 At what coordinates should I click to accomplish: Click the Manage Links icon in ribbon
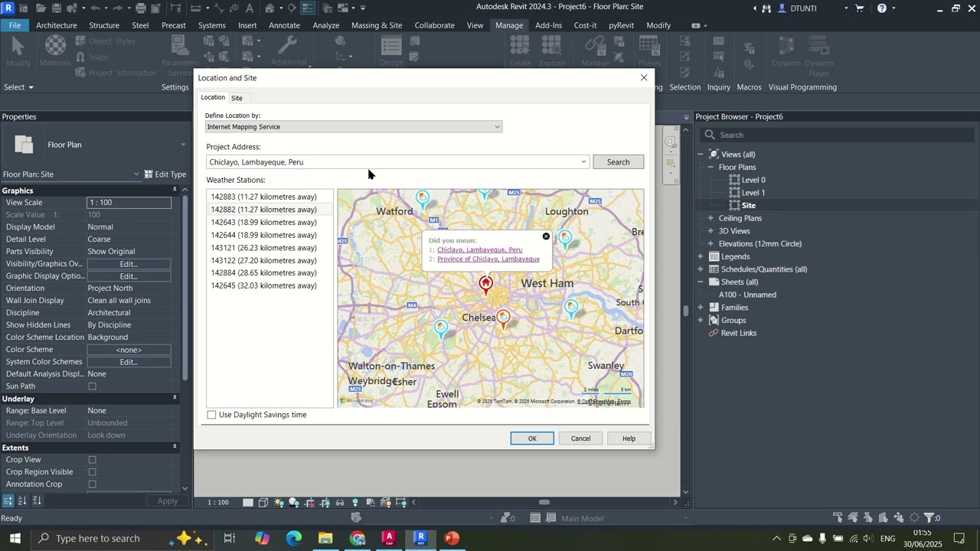pyautogui.click(x=595, y=50)
